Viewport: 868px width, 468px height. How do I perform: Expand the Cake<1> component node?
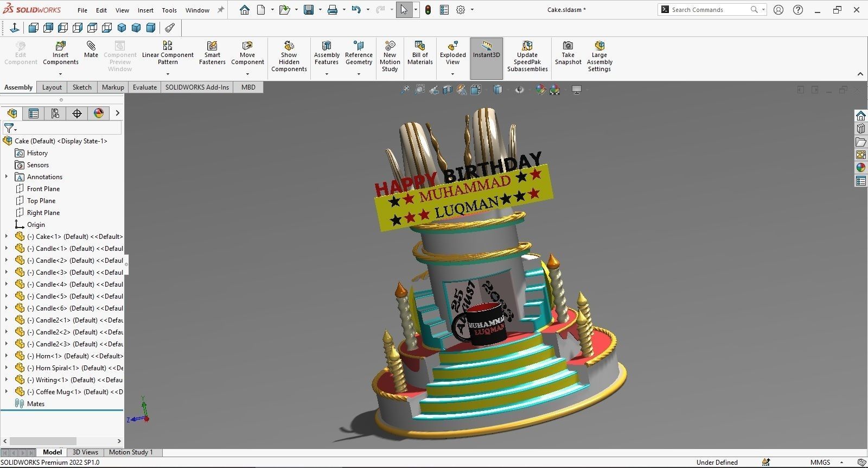click(7, 236)
